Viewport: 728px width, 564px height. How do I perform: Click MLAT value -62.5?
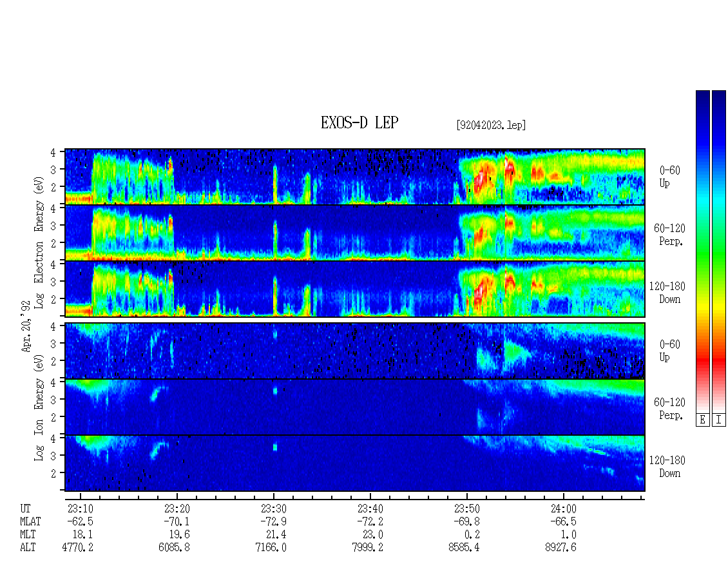[x=81, y=521]
